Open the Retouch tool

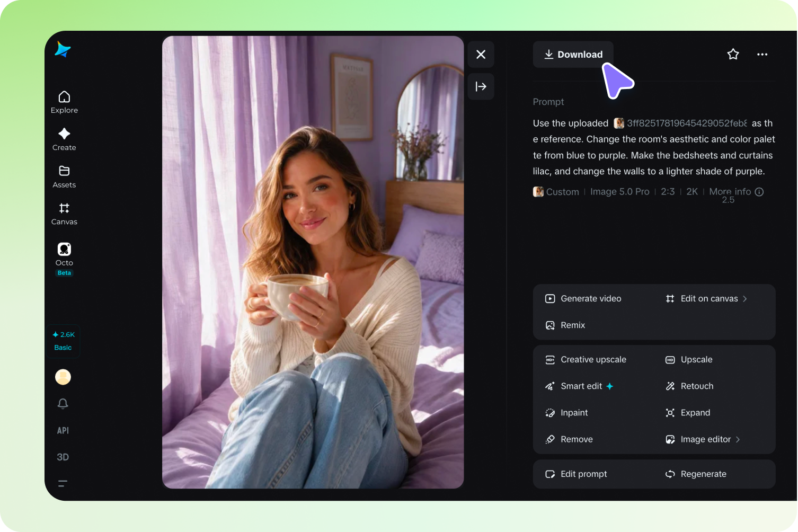pyautogui.click(x=689, y=386)
